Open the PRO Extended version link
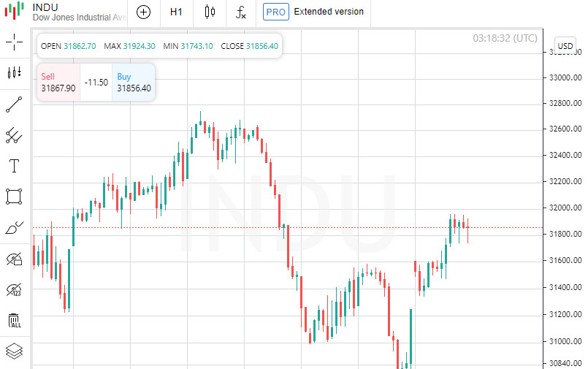The image size is (588, 369). click(314, 12)
